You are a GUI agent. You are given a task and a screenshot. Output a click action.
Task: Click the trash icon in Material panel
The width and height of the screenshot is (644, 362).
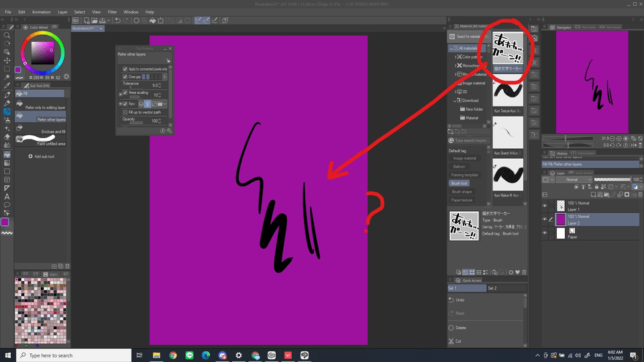point(524,272)
